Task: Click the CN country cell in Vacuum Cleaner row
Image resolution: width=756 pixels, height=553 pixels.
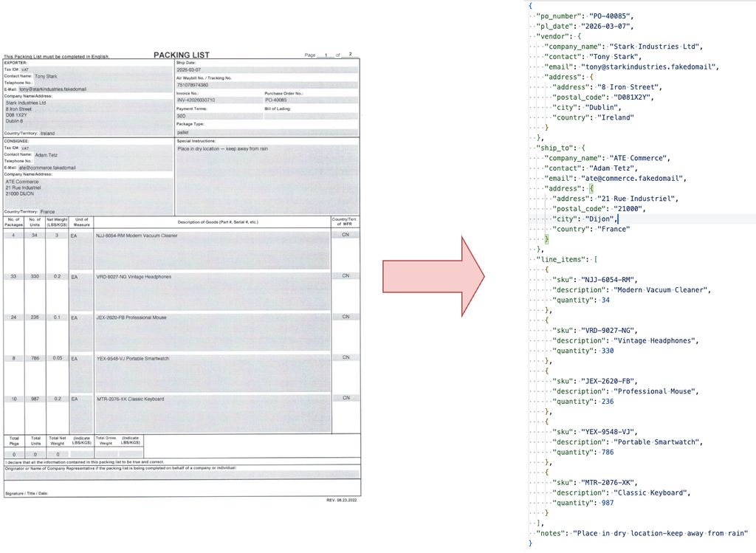Action: click(x=346, y=235)
